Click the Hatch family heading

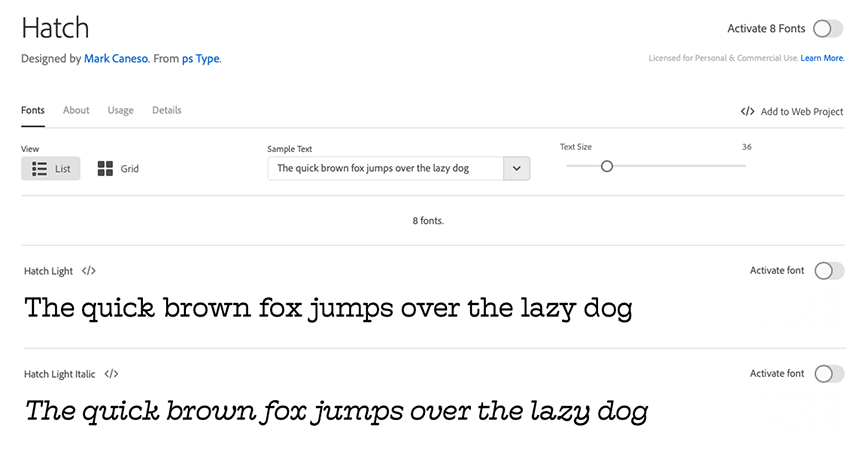[x=55, y=28]
